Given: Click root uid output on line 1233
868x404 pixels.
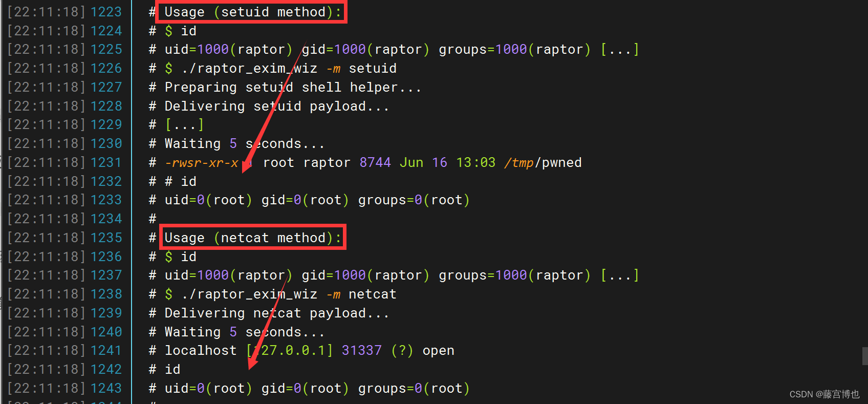Looking at the screenshot, I should point(317,200).
